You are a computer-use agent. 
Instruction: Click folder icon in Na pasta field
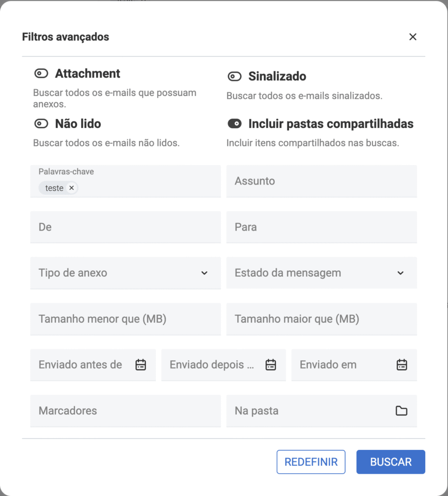401,411
